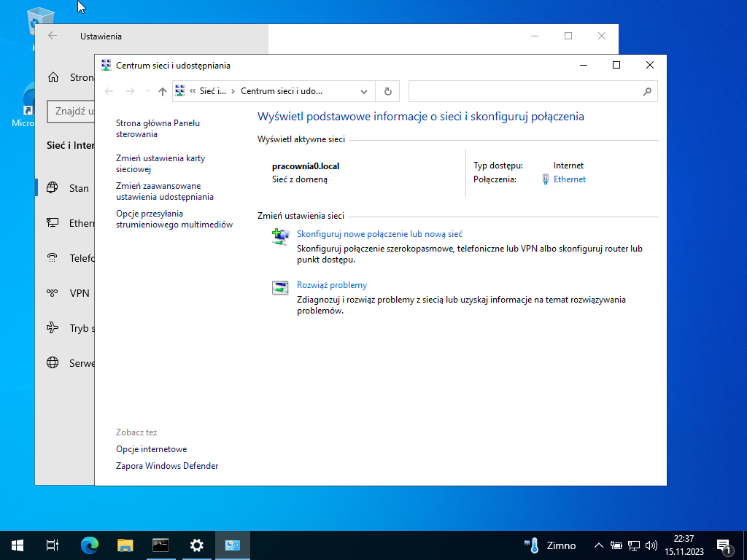The width and height of the screenshot is (747, 560).
Task: Open the clock and date flyout
Action: tap(684, 545)
